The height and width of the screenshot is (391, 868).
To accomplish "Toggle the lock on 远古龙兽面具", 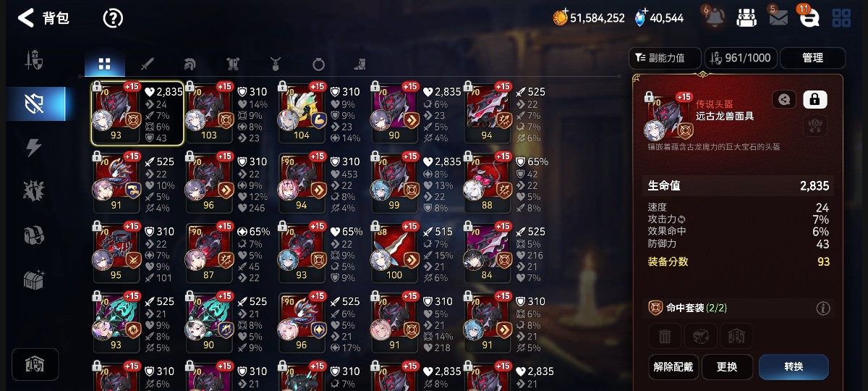I will click(x=815, y=99).
